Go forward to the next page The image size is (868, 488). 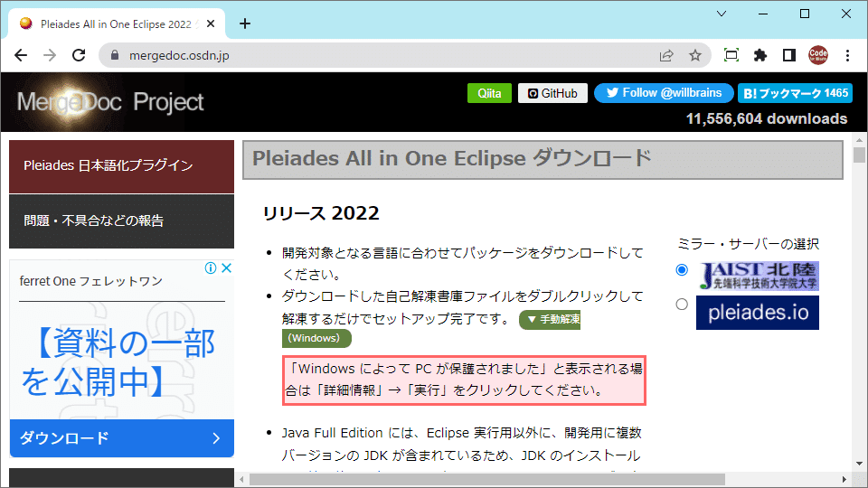(50, 55)
